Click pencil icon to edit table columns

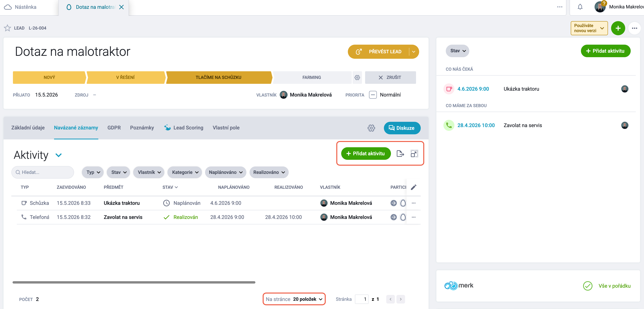pyautogui.click(x=413, y=187)
